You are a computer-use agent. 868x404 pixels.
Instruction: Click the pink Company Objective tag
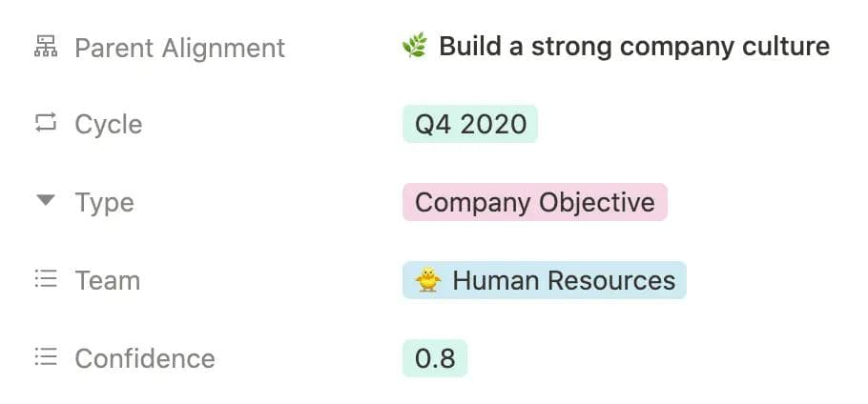[x=534, y=203]
